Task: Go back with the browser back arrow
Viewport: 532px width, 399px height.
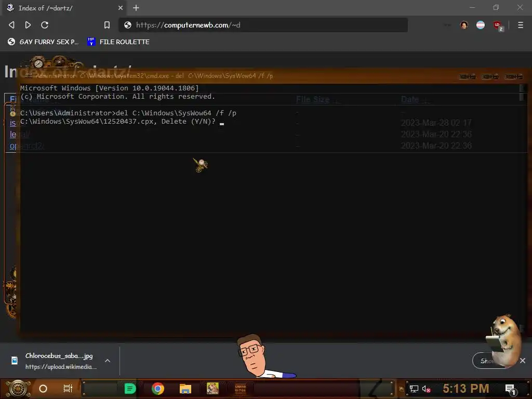Action: click(x=11, y=25)
